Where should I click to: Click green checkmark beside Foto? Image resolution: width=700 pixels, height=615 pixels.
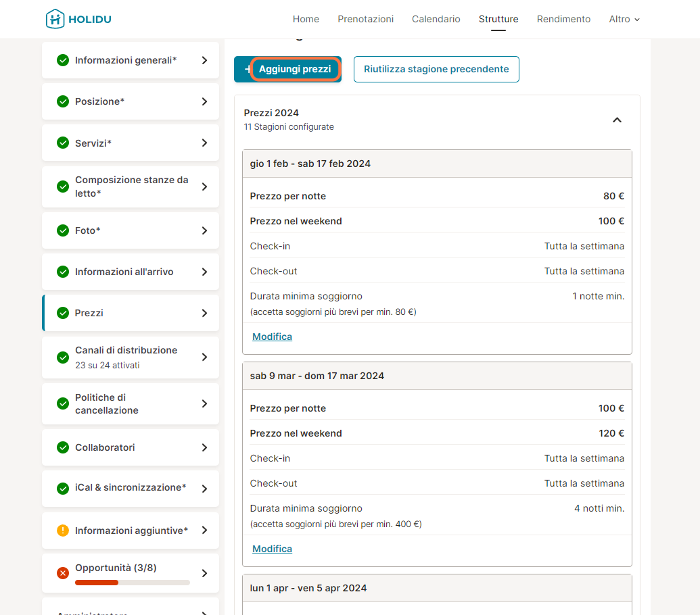tap(63, 230)
